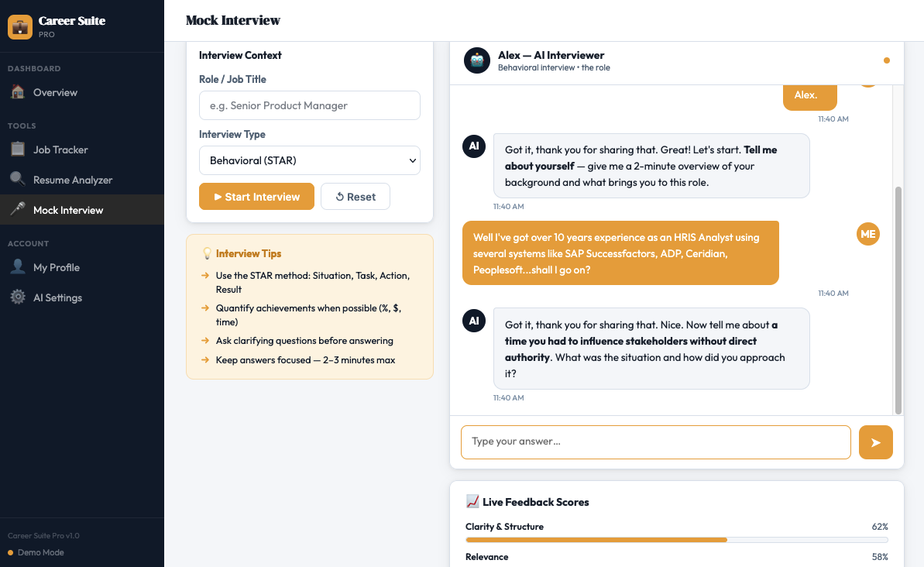
Task: Click Alex the AI interviewer avatar
Action: click(x=476, y=60)
